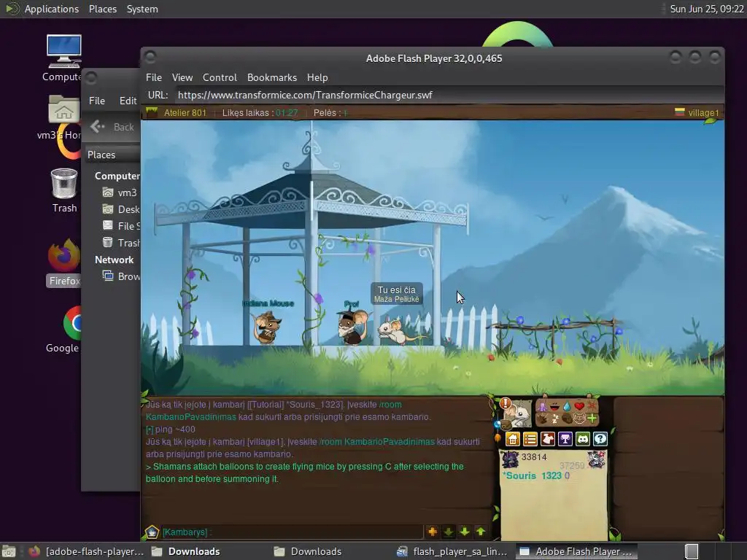Launch the Firefox desktop icon
Viewport: 747px width, 560px height.
point(63,262)
